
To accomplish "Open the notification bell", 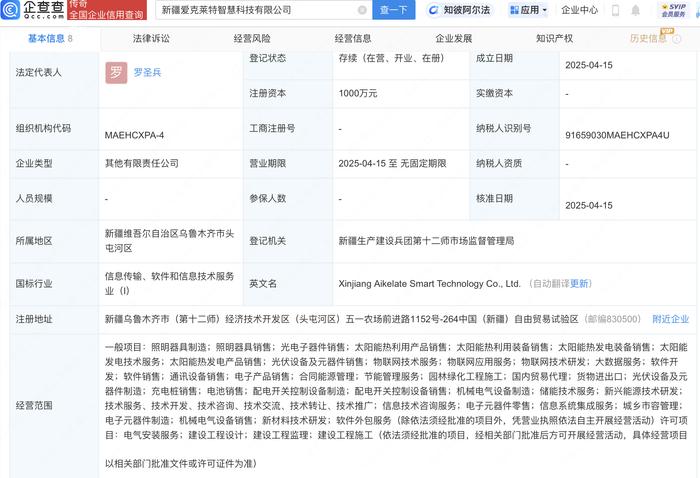I will pos(635,10).
